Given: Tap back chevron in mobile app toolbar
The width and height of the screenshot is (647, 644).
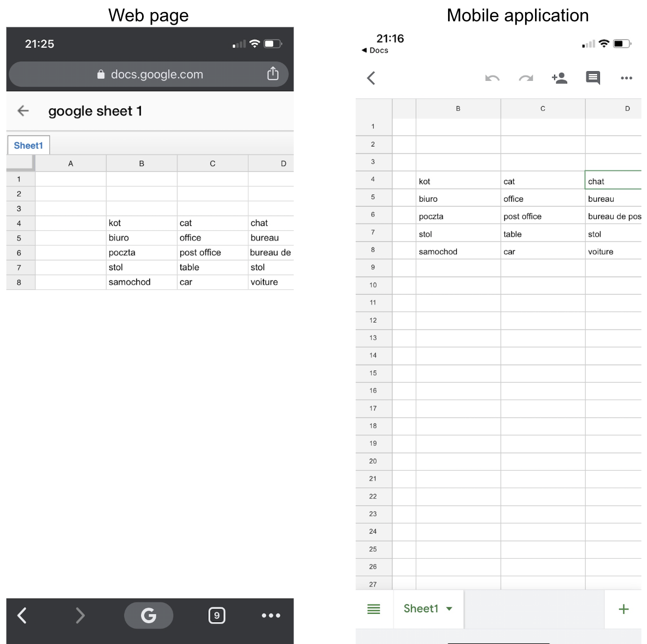Looking at the screenshot, I should pos(371,78).
